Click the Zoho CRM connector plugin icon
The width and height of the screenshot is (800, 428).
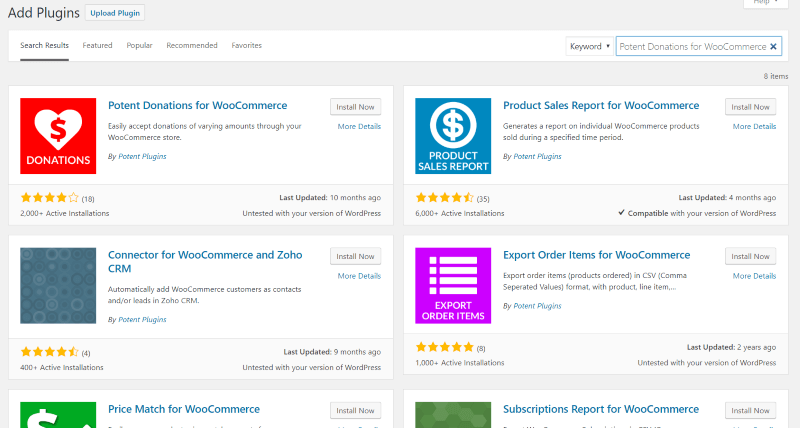[x=58, y=286]
